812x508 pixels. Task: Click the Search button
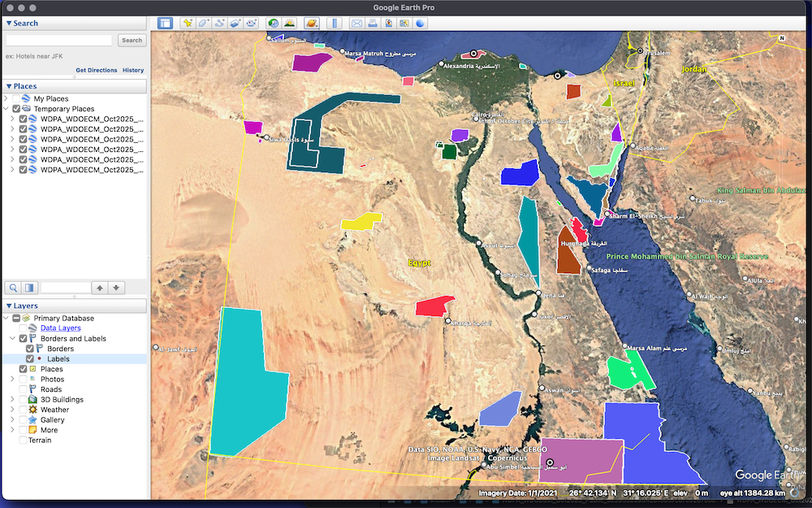[132, 40]
